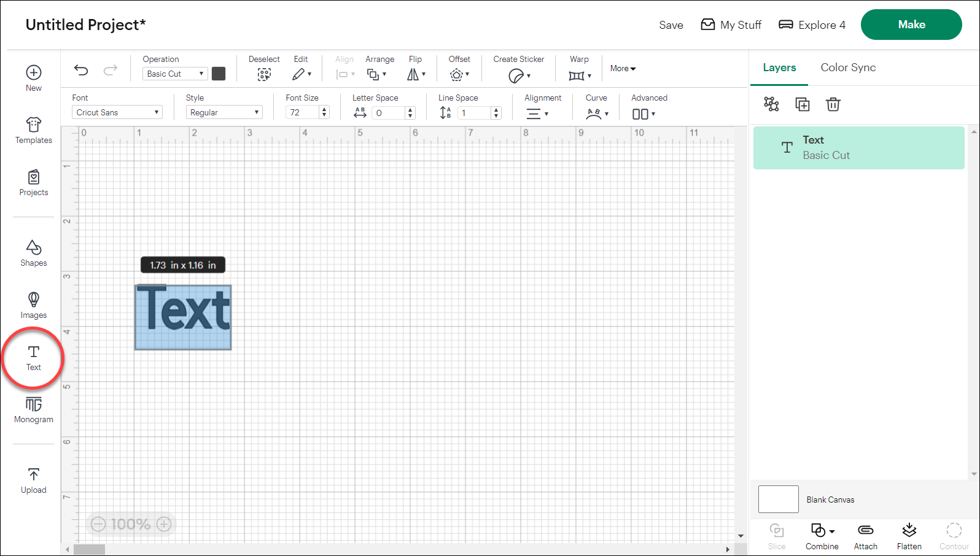Open the Shapes tool in sidebar

[33, 253]
